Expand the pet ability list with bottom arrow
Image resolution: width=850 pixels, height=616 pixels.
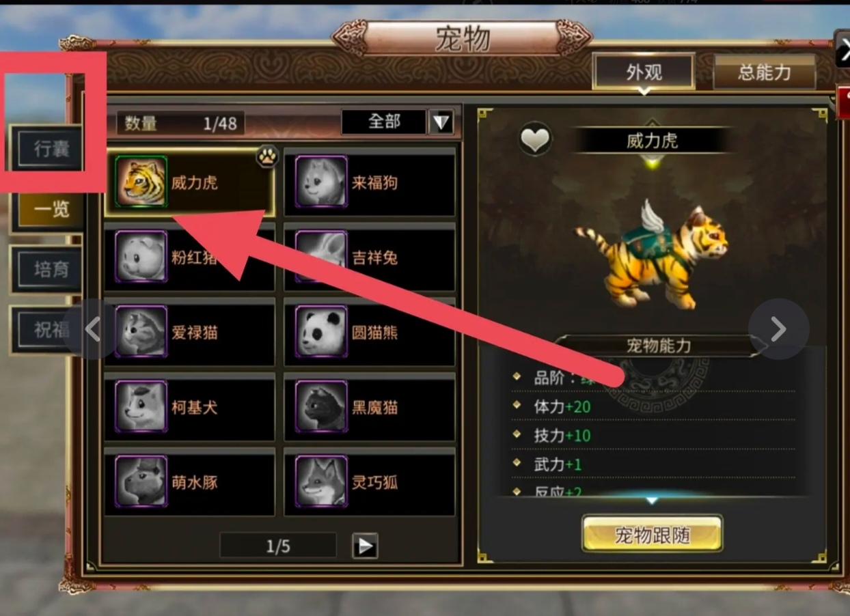point(651,501)
